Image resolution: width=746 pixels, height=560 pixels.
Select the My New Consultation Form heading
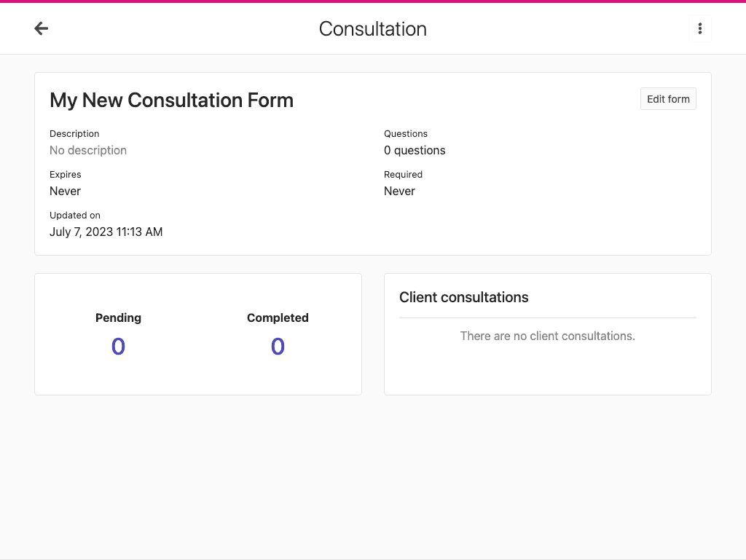pyautogui.click(x=171, y=100)
